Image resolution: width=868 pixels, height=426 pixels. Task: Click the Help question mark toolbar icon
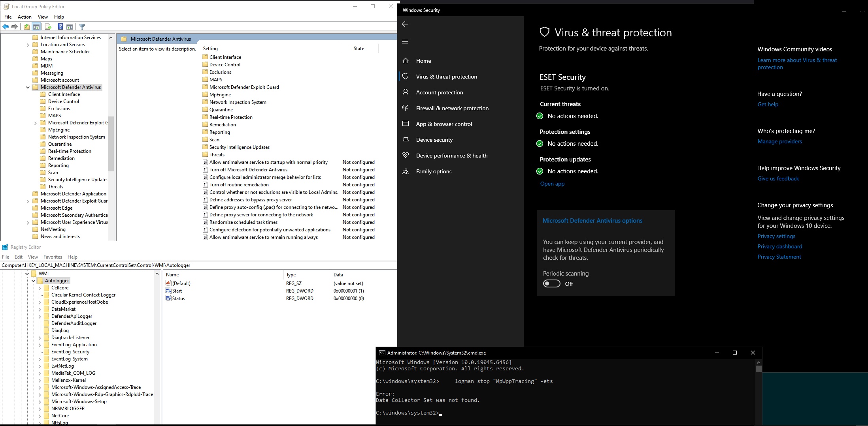(x=60, y=26)
